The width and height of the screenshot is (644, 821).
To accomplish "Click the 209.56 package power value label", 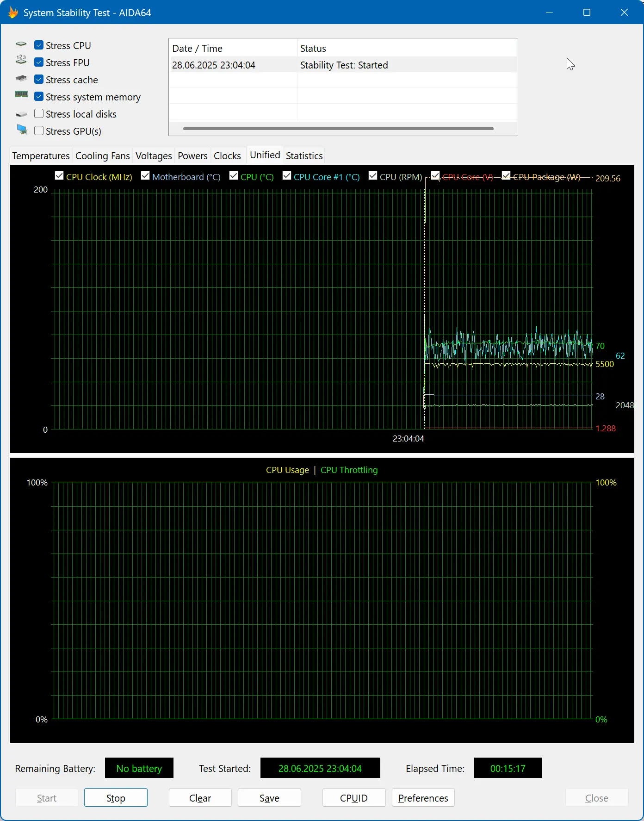I will [x=608, y=178].
